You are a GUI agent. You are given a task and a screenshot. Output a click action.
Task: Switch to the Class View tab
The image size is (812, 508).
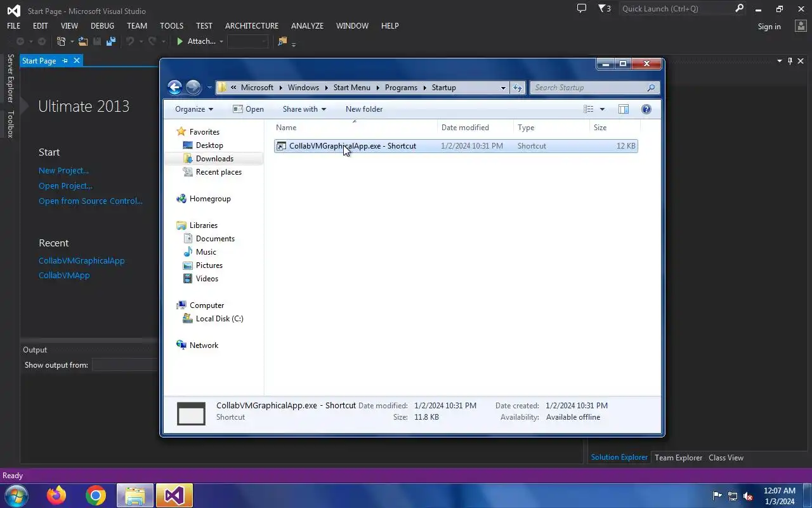(x=726, y=457)
